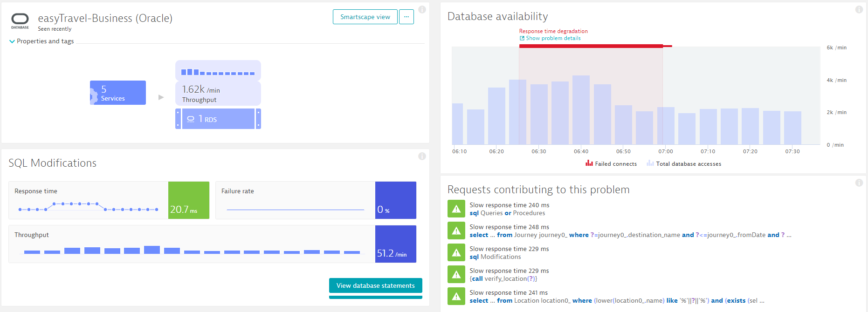Screen dimensions: 868x312
Task: Click the external link icon by Show problem details
Action: (522, 38)
